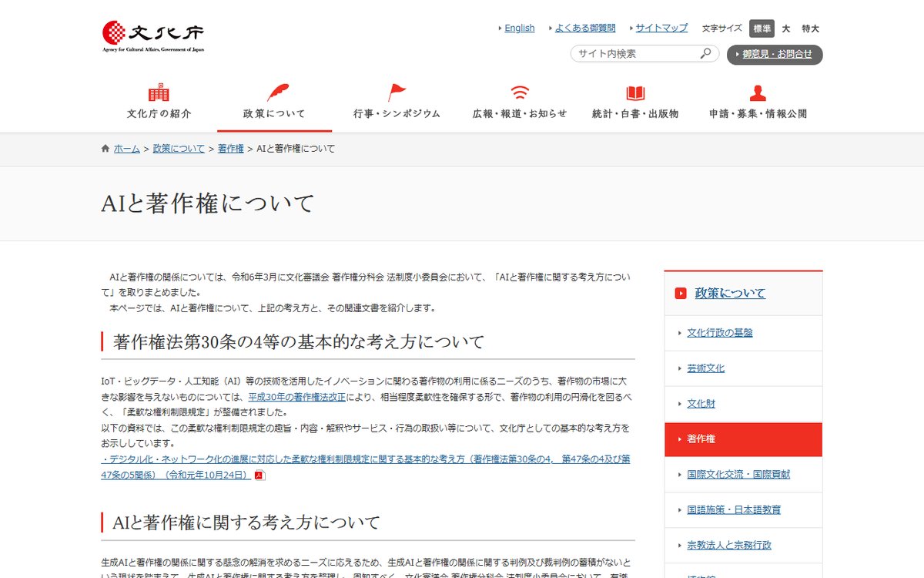Click heading AIと著作権に関する考え方について
The height and width of the screenshot is (578, 924).
246,523
